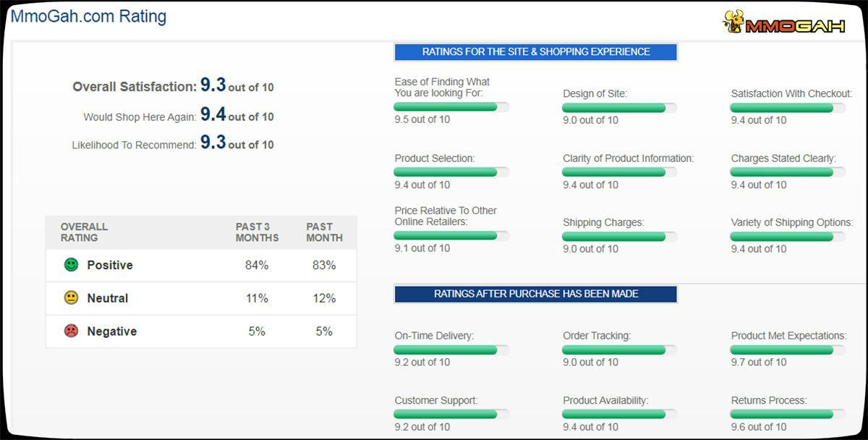Click the MMOGAH logo in the corner
868x440 pixels.
pos(783,22)
